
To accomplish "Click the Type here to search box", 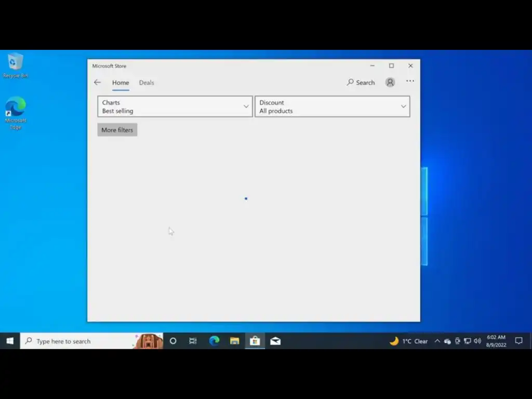I will (x=91, y=341).
